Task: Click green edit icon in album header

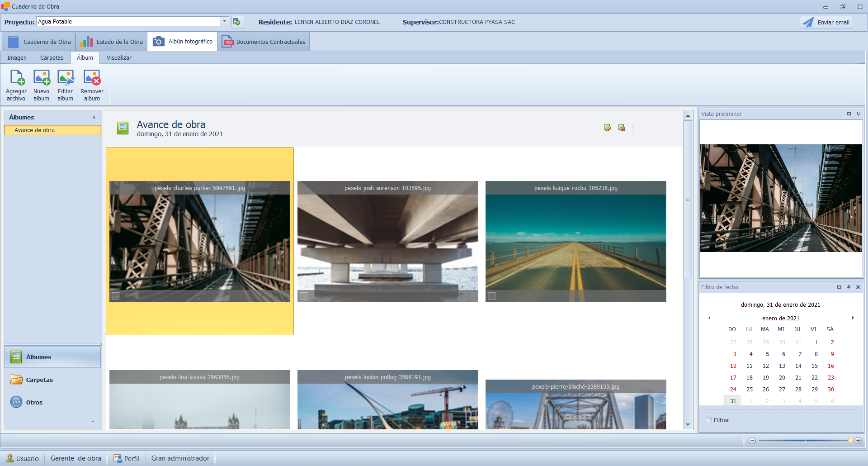Action: 608,128
